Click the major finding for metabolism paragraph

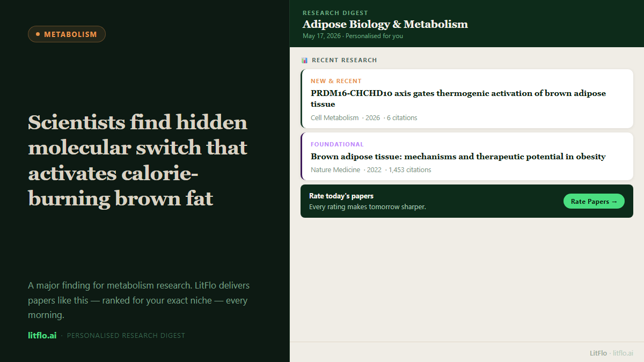click(139, 300)
